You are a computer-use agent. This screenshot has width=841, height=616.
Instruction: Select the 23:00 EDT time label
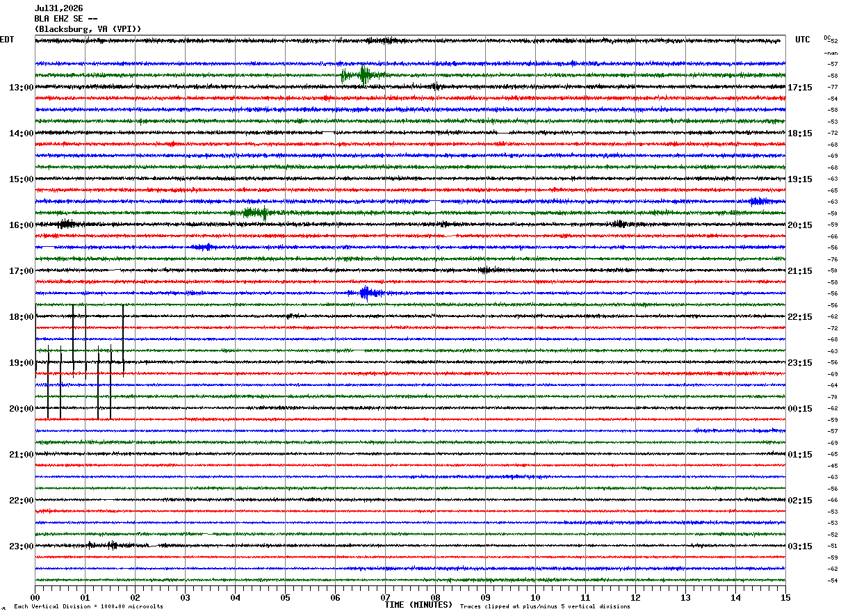point(22,546)
